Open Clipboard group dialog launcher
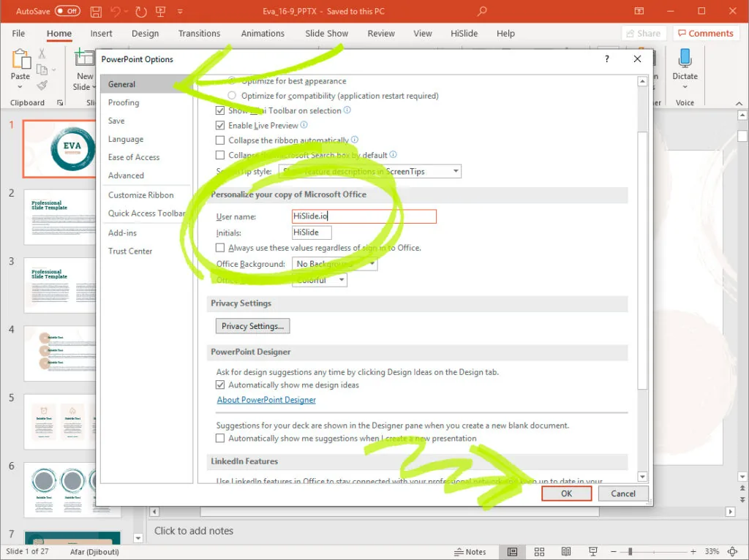This screenshot has height=560, width=749. click(60, 102)
